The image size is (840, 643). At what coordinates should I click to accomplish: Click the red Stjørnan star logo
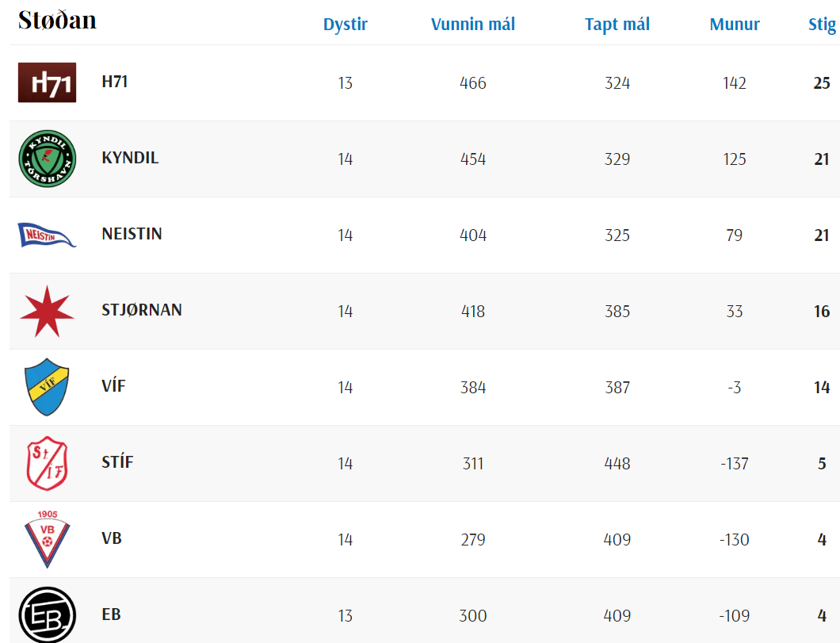pyautogui.click(x=47, y=312)
